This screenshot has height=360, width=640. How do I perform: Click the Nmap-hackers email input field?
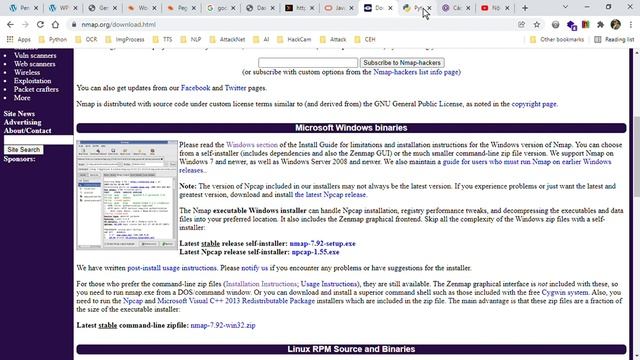click(308, 62)
